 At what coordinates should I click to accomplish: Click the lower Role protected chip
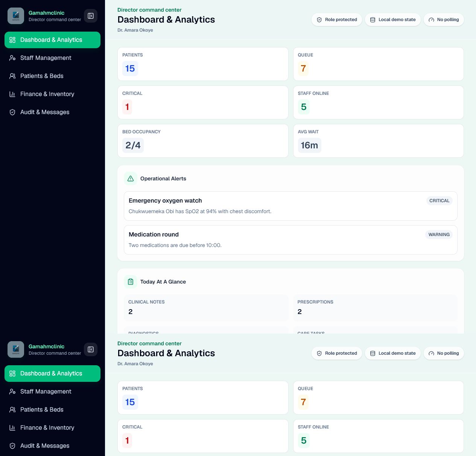pyautogui.click(x=337, y=353)
